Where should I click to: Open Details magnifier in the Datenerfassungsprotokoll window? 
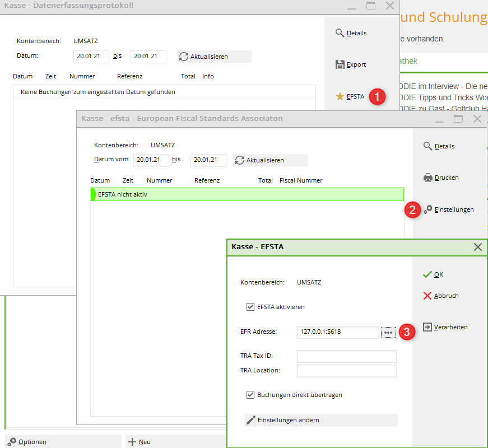click(x=340, y=33)
